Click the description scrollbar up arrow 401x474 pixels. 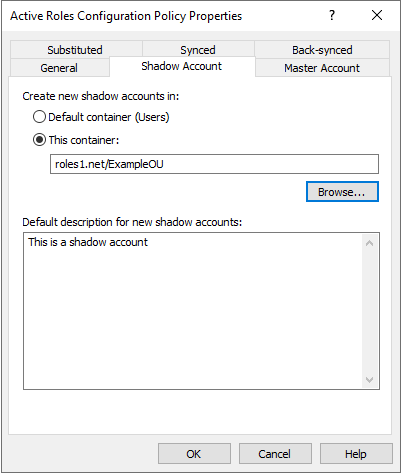(369, 243)
